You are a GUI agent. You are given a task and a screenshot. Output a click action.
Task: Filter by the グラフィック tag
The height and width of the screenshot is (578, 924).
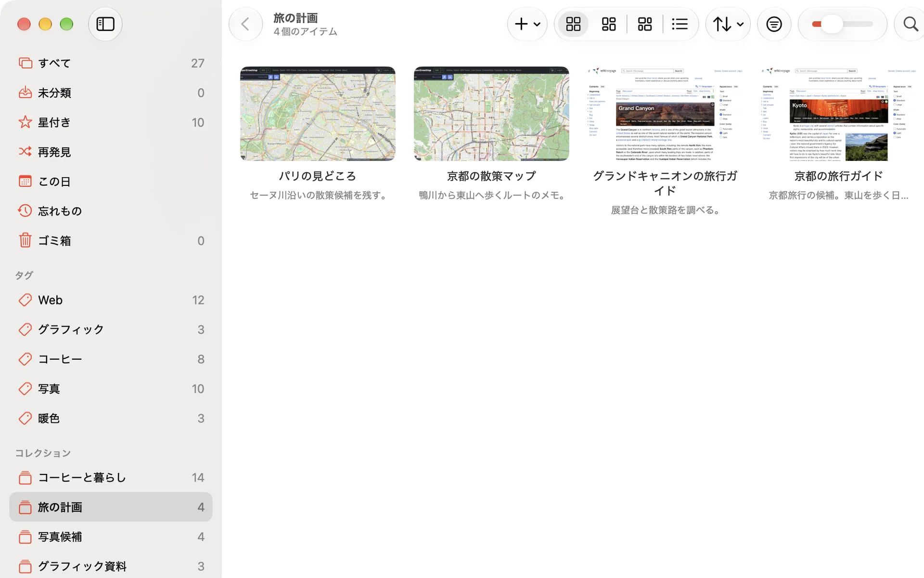coord(111,329)
